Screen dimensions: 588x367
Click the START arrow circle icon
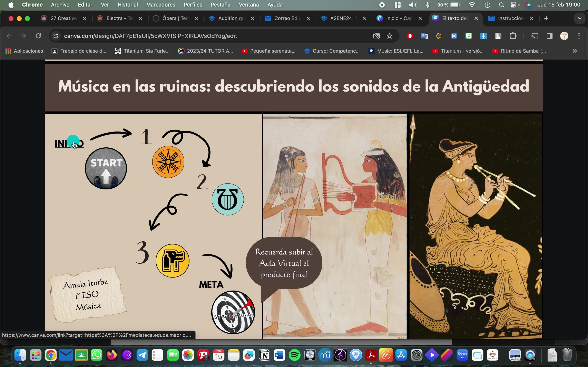coord(106,168)
